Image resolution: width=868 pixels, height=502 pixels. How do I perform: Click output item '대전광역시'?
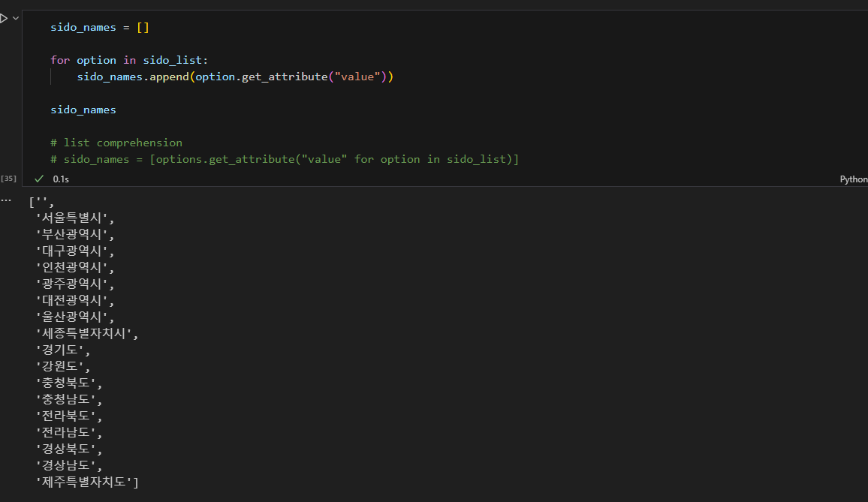click(x=75, y=301)
